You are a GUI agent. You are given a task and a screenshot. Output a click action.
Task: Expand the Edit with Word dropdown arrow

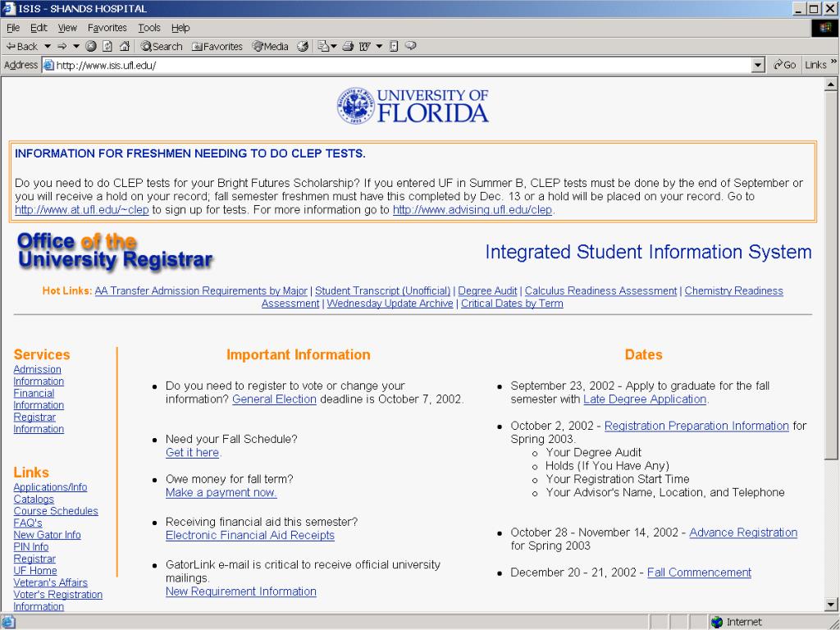tap(379, 47)
